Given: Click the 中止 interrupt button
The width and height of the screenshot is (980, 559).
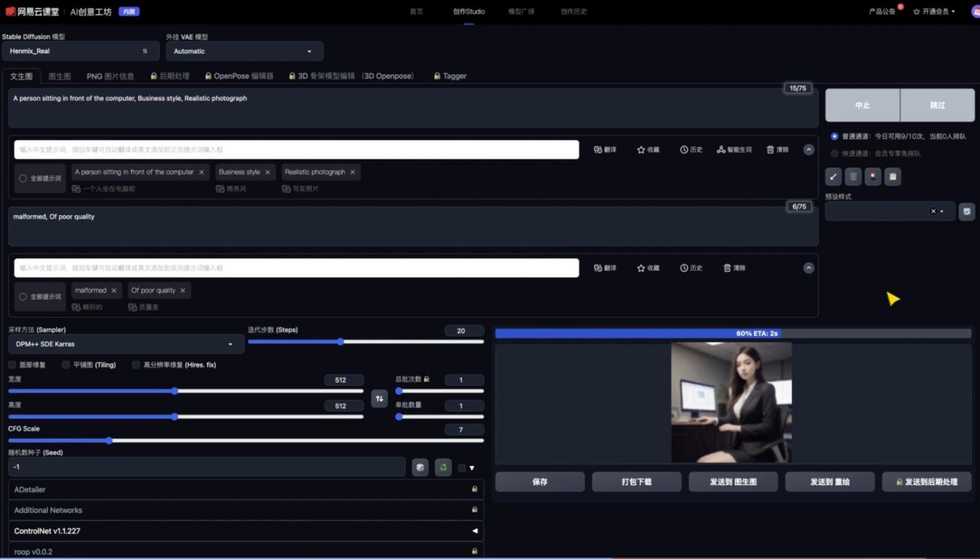Looking at the screenshot, I should pos(862,105).
